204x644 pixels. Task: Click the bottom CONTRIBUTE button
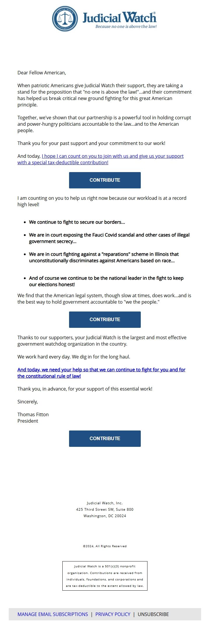[105, 438]
